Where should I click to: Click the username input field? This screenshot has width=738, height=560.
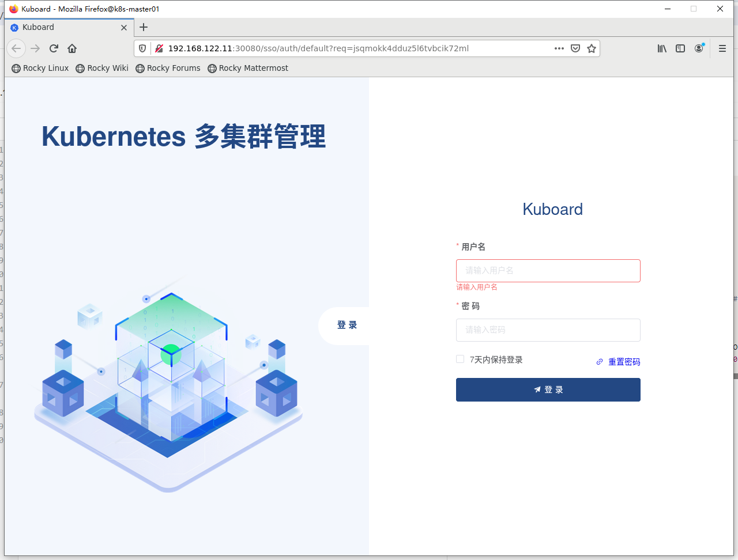(548, 271)
